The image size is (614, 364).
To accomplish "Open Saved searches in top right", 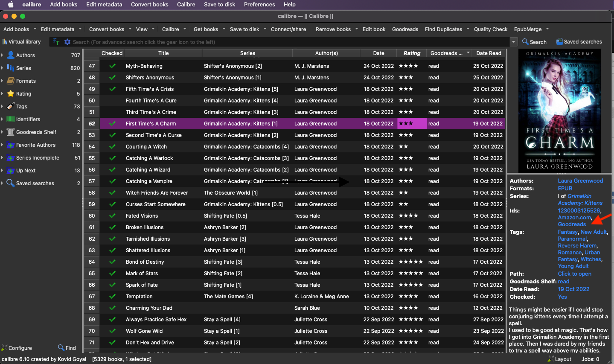I will (x=579, y=42).
